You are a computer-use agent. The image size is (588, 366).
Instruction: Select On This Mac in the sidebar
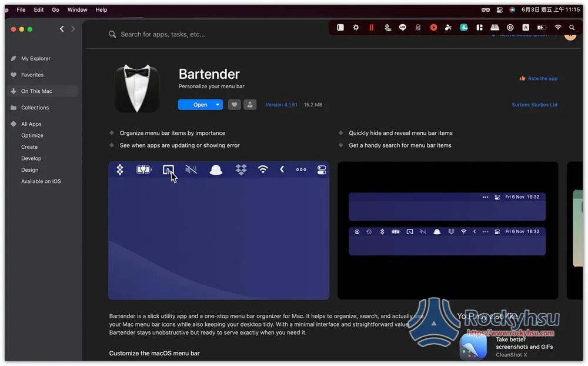[36, 91]
